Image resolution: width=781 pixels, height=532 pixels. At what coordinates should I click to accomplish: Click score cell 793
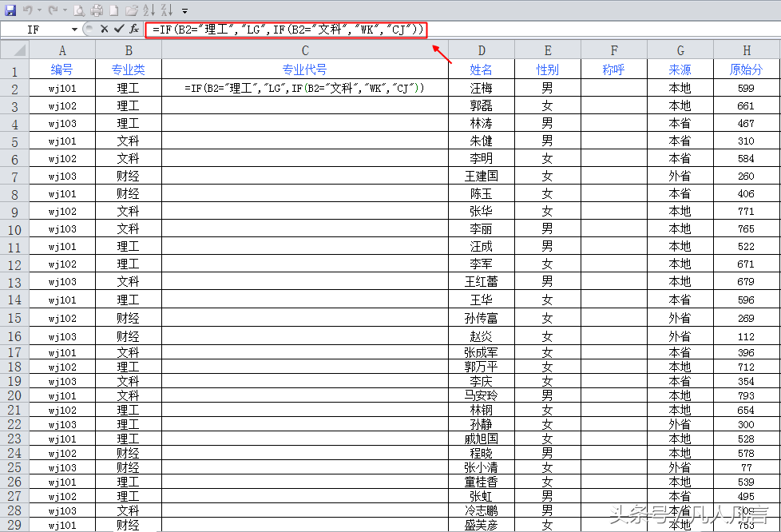[x=746, y=395]
